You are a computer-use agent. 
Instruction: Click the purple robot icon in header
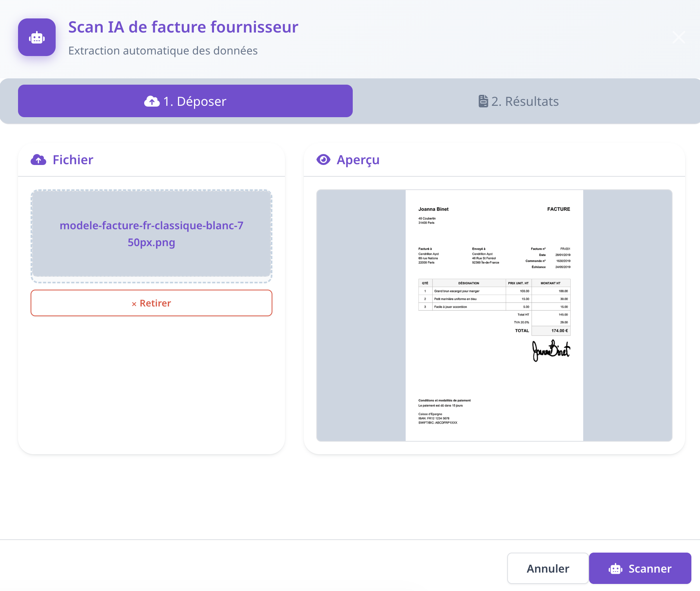[37, 37]
